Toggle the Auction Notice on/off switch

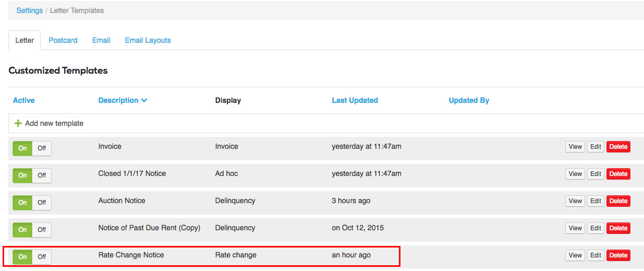tap(32, 202)
